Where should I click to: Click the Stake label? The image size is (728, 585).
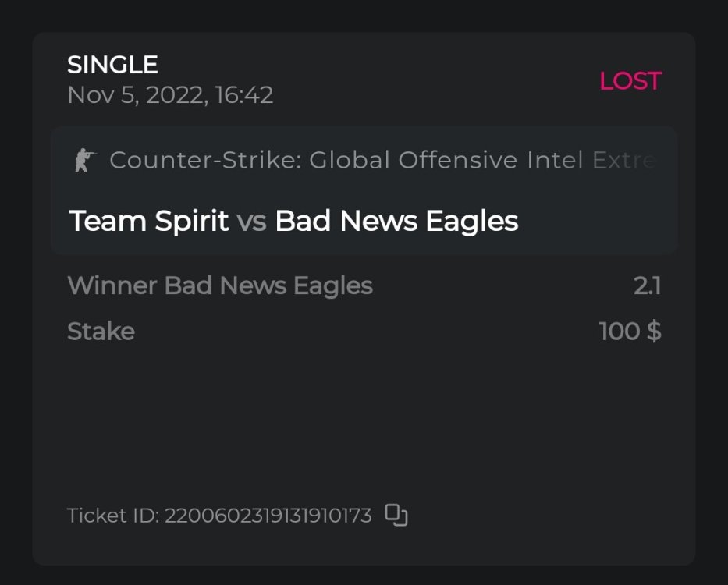click(101, 331)
